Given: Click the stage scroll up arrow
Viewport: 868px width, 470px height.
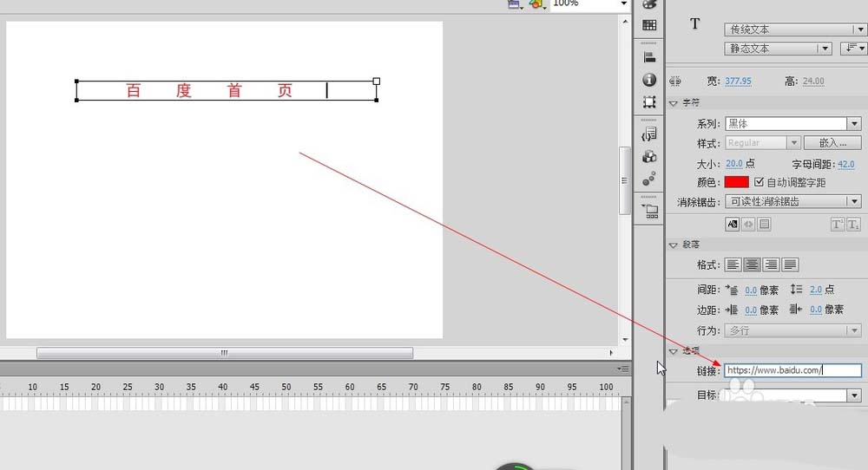Looking at the screenshot, I should 625,22.
